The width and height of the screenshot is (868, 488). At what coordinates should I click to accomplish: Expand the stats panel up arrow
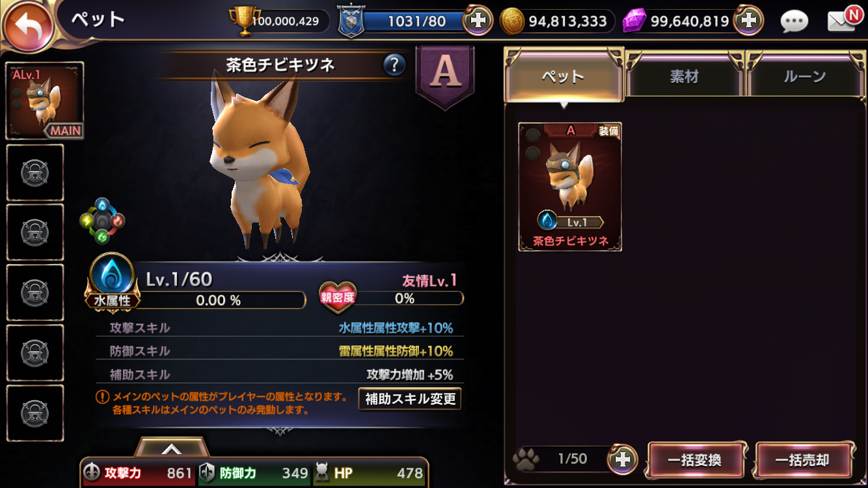point(172,448)
